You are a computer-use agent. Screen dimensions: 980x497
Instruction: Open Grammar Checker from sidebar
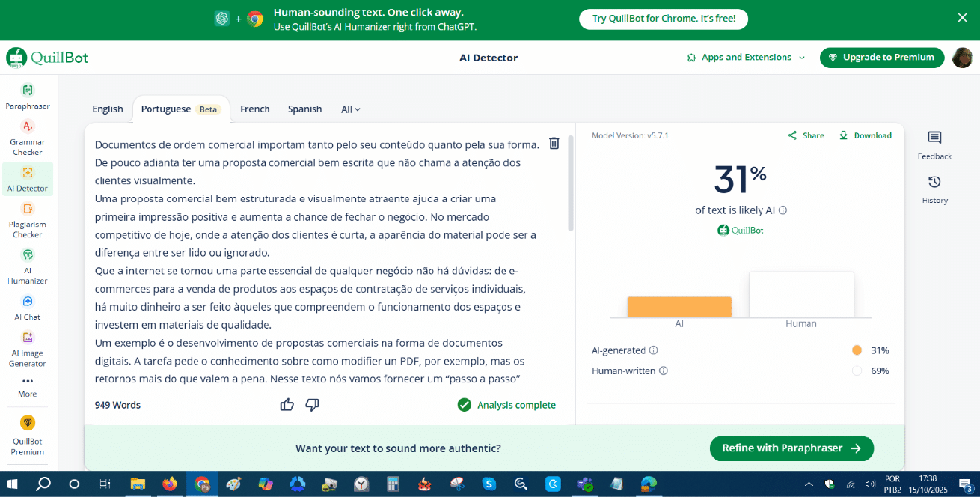[28, 138]
